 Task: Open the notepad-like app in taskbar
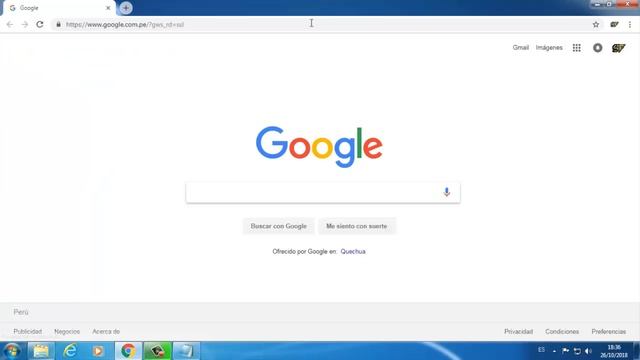tap(186, 351)
